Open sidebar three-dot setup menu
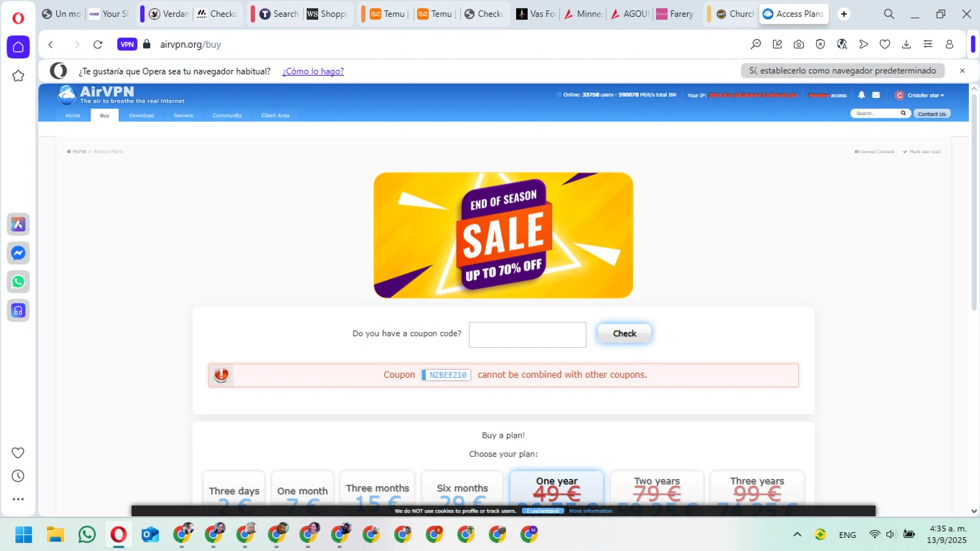980x551 pixels. (18, 499)
